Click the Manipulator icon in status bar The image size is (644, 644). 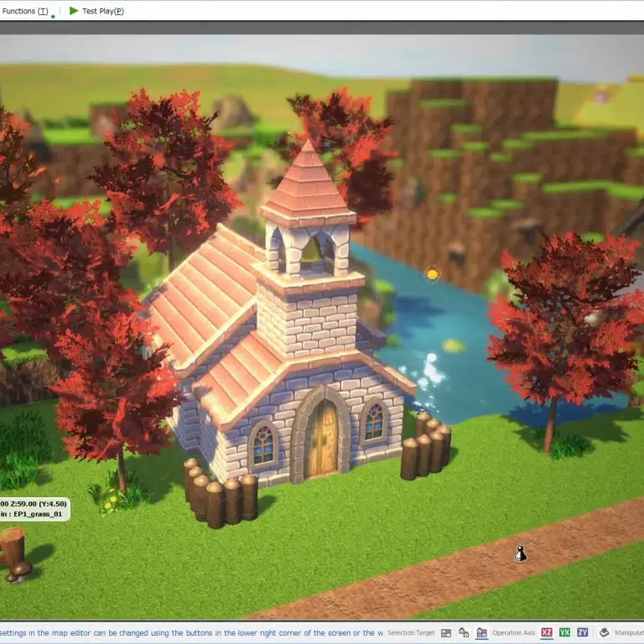click(604, 632)
